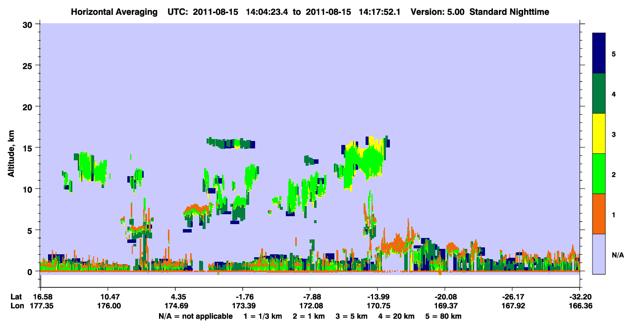This screenshot has width=644, height=330.
Task: Click the lavender N/A color bar segment
Action: (x=599, y=254)
